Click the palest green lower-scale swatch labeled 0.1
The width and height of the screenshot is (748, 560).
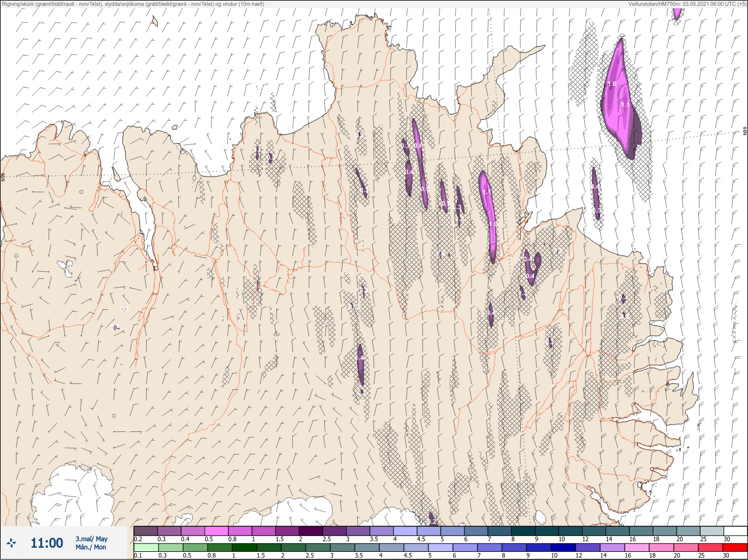click(146, 548)
